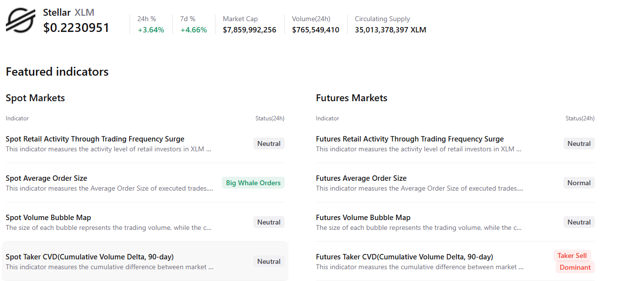
Task: Click the Futures Markets heading
Action: click(351, 98)
